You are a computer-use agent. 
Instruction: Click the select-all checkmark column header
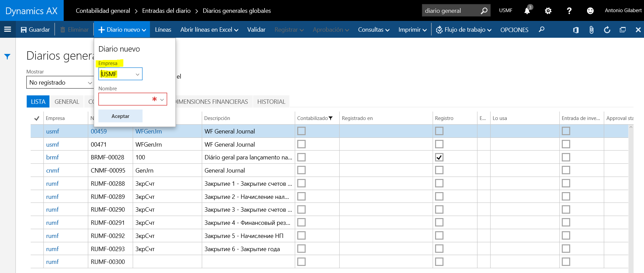37,118
